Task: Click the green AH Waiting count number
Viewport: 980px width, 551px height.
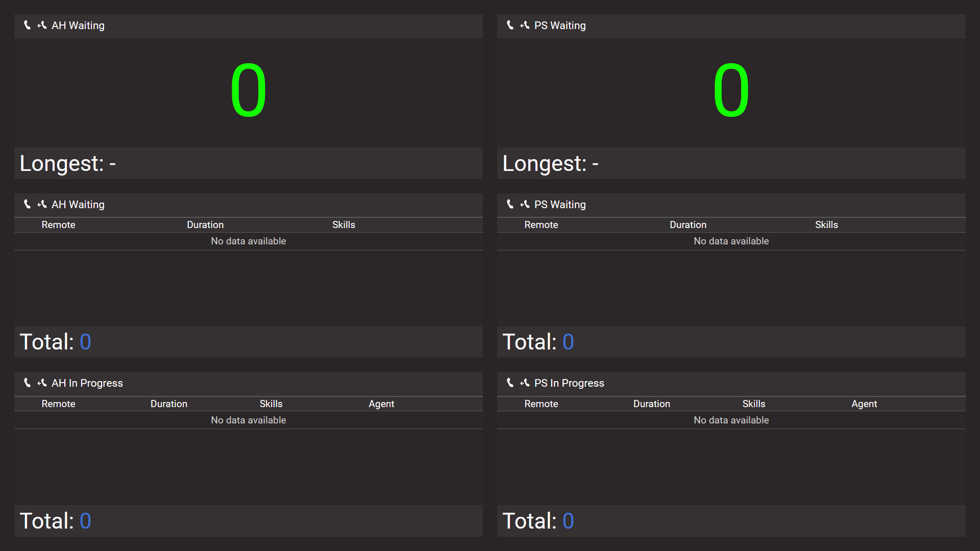Action: [x=249, y=90]
